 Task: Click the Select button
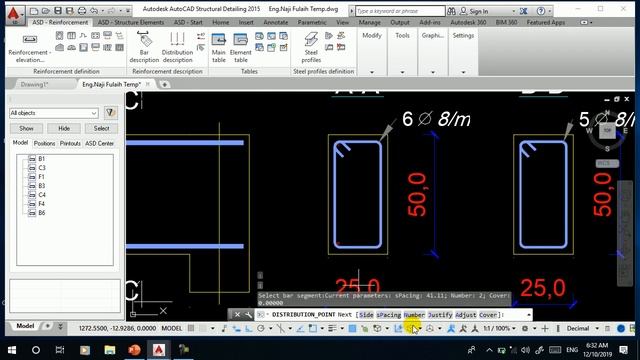tap(101, 128)
